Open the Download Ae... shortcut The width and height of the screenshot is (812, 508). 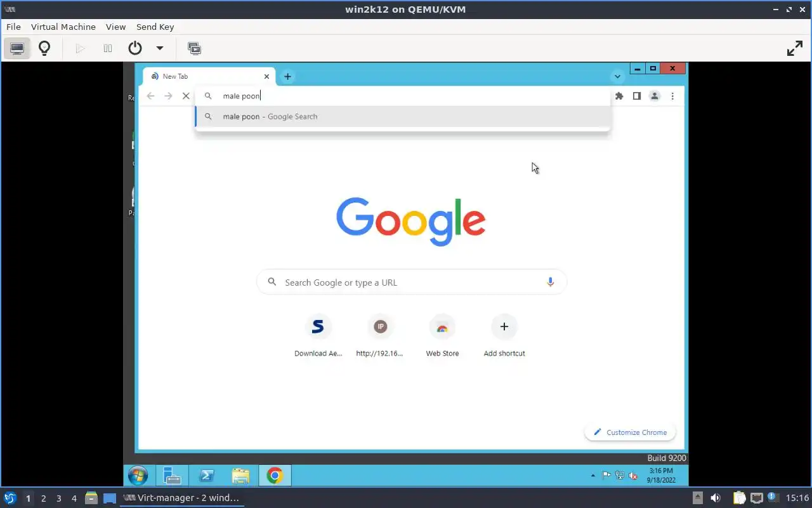[318, 336]
